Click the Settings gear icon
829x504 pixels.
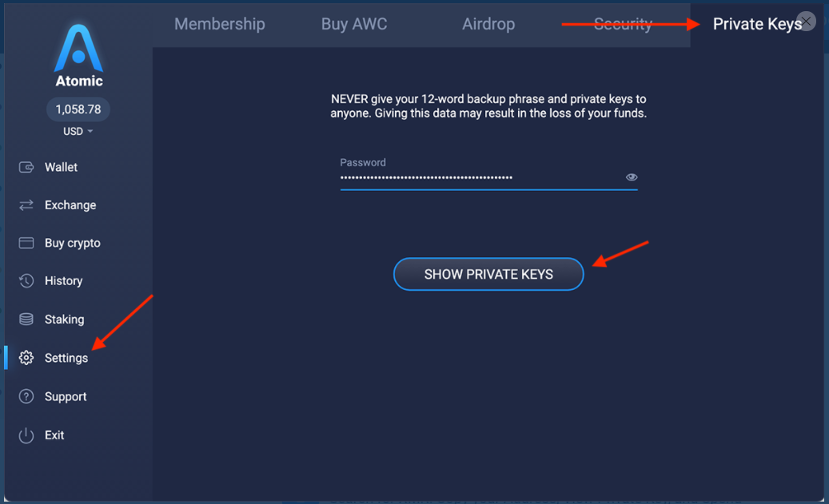point(26,358)
